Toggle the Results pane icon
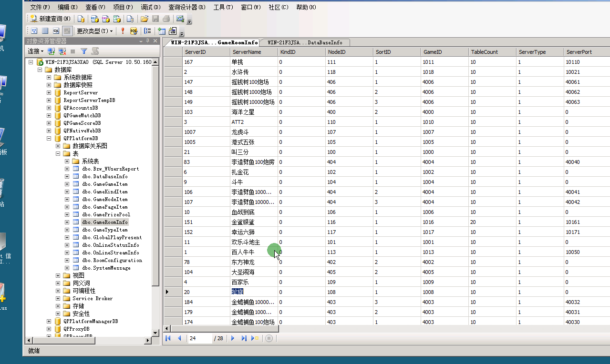610x364 pixels. 67,30
